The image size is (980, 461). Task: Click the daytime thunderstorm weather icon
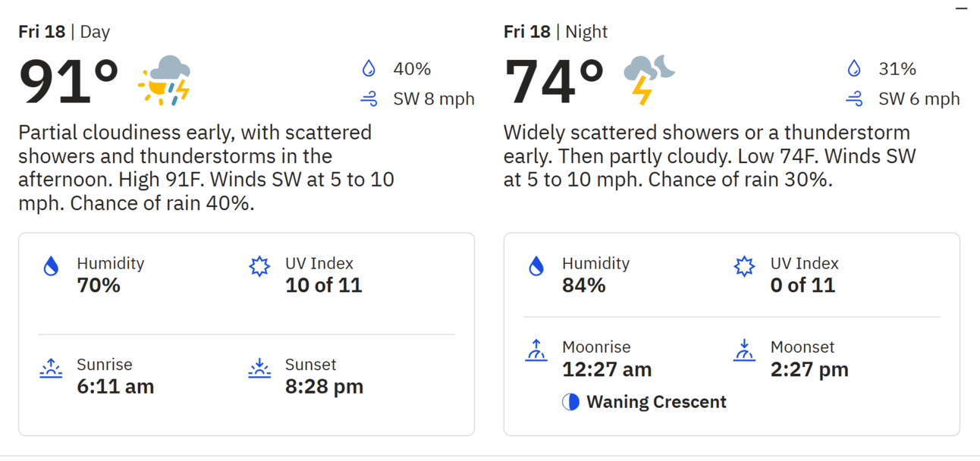164,80
